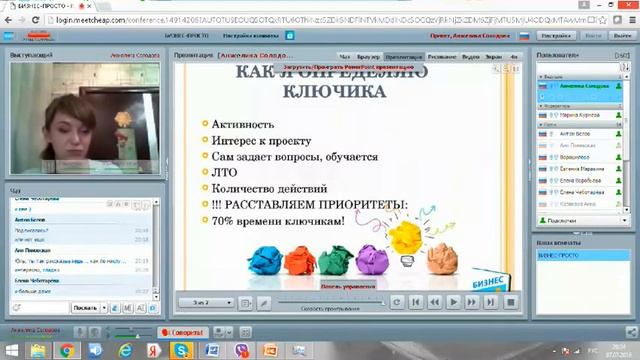Viewport: 640px width, 360px height.
Task: Click the Говорить! button
Action: tap(183, 333)
